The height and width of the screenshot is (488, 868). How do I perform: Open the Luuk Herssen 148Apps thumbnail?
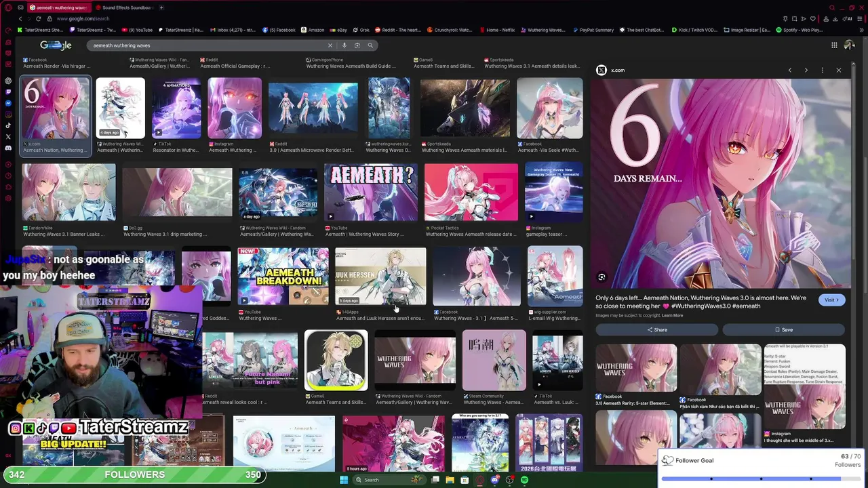380,276
